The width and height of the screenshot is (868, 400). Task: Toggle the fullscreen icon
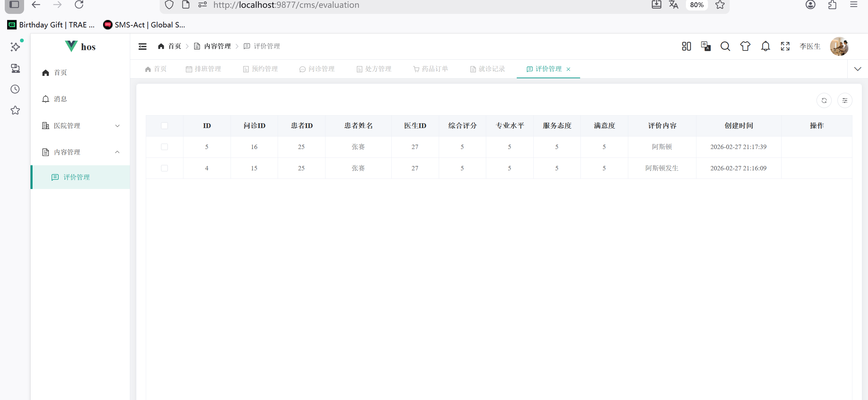[785, 46]
